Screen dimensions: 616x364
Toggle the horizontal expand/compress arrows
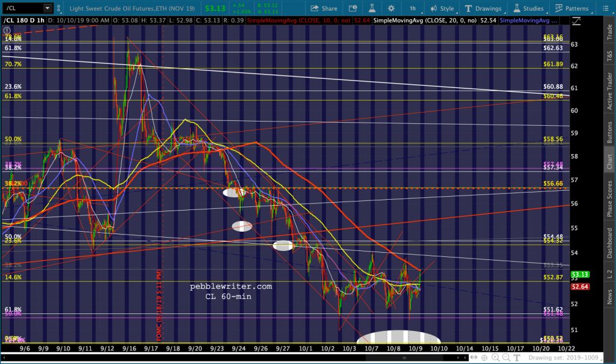[474, 357]
